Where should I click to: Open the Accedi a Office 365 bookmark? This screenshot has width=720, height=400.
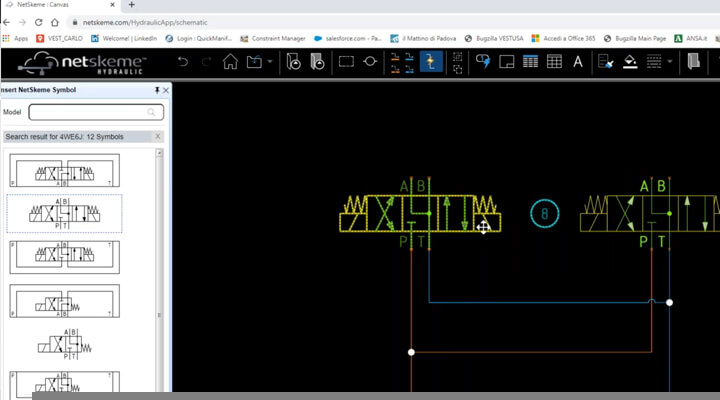pyautogui.click(x=563, y=39)
